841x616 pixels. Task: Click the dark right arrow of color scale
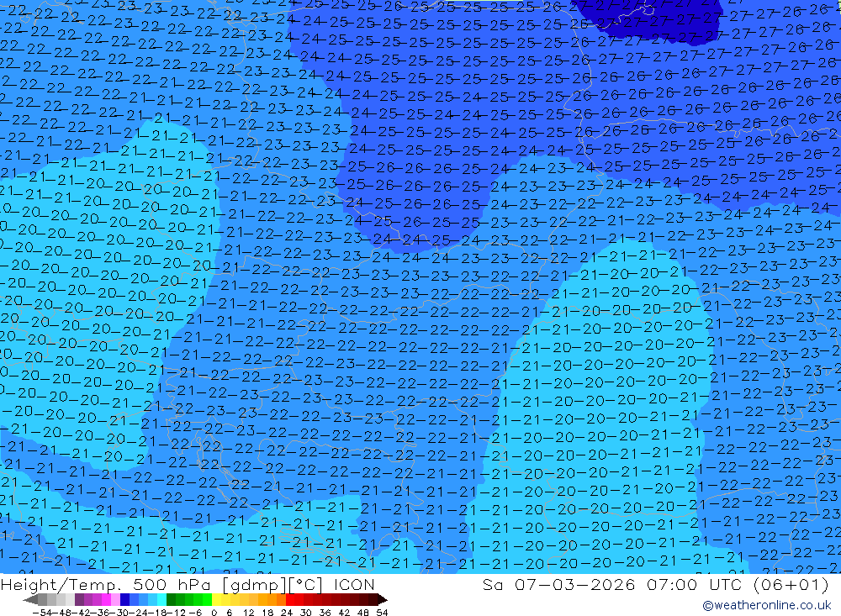(383, 600)
